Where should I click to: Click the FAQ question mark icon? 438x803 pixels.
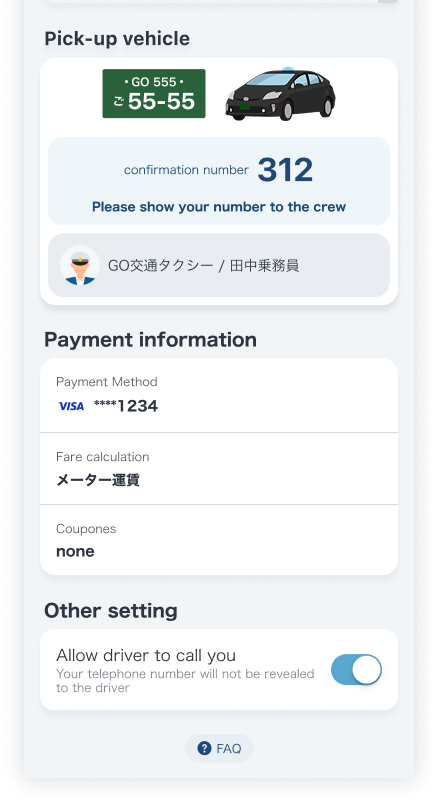(204, 748)
